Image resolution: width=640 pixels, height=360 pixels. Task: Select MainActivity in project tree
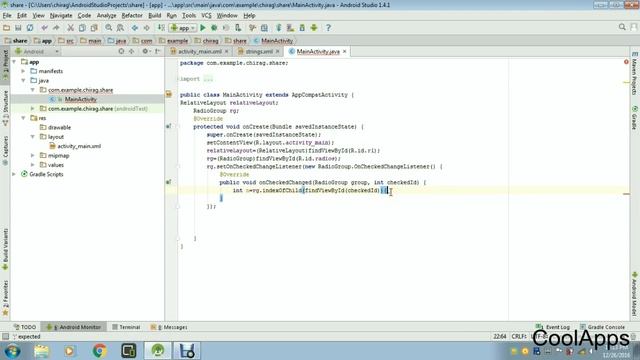tap(80, 99)
